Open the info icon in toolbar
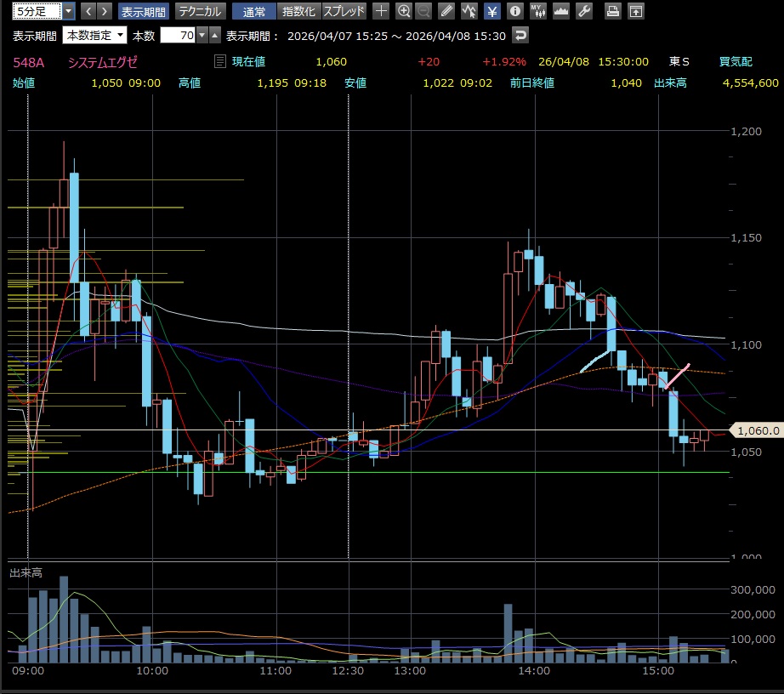 514,11
